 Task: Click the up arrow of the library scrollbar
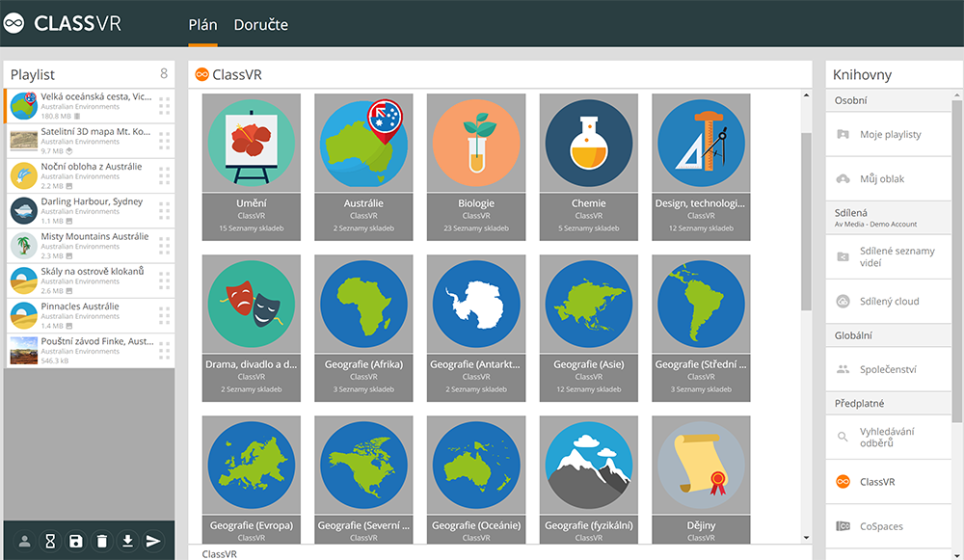click(806, 95)
